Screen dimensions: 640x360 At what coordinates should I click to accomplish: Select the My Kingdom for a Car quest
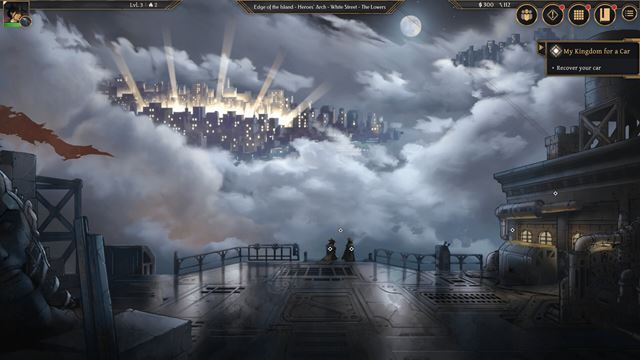point(596,51)
